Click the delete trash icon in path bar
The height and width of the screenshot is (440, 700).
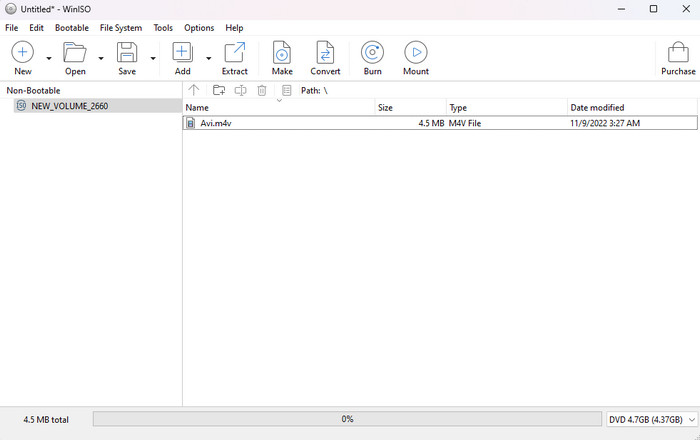[x=262, y=90]
